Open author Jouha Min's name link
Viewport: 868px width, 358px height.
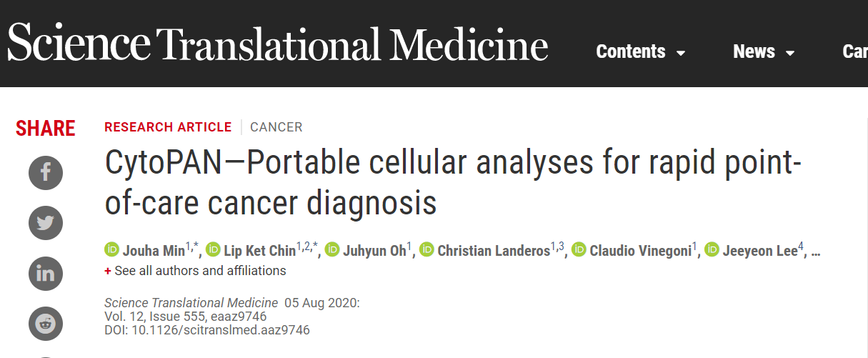tap(154, 251)
